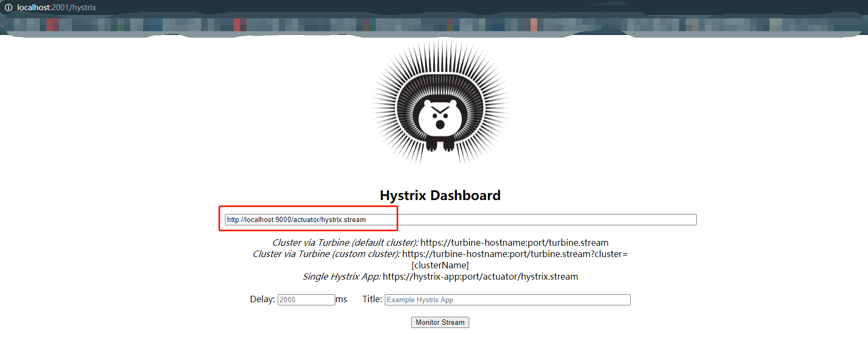Click 'Cluster via Turbine (default cluster):' label

click(345, 243)
